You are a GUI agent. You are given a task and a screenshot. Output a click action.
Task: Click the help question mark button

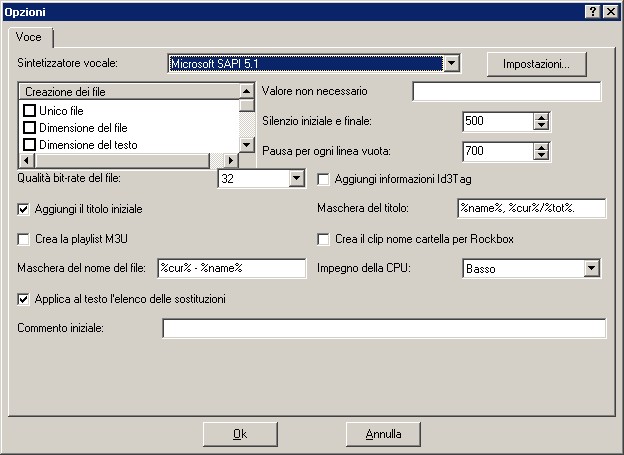592,11
